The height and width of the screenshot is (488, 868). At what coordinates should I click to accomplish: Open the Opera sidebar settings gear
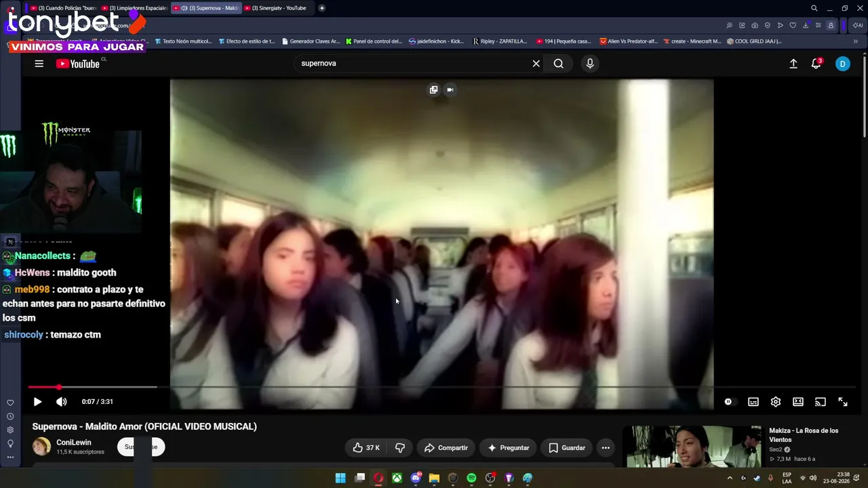10,430
